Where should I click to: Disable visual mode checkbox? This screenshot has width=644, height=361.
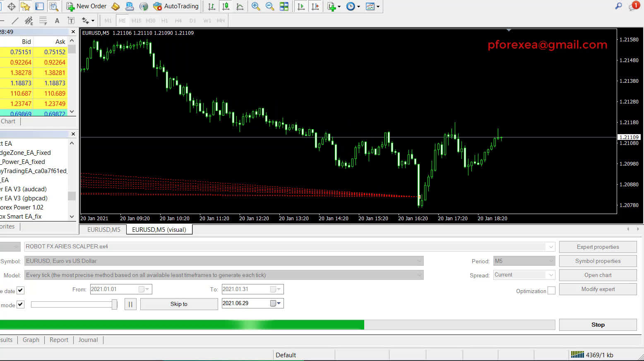(x=20, y=304)
